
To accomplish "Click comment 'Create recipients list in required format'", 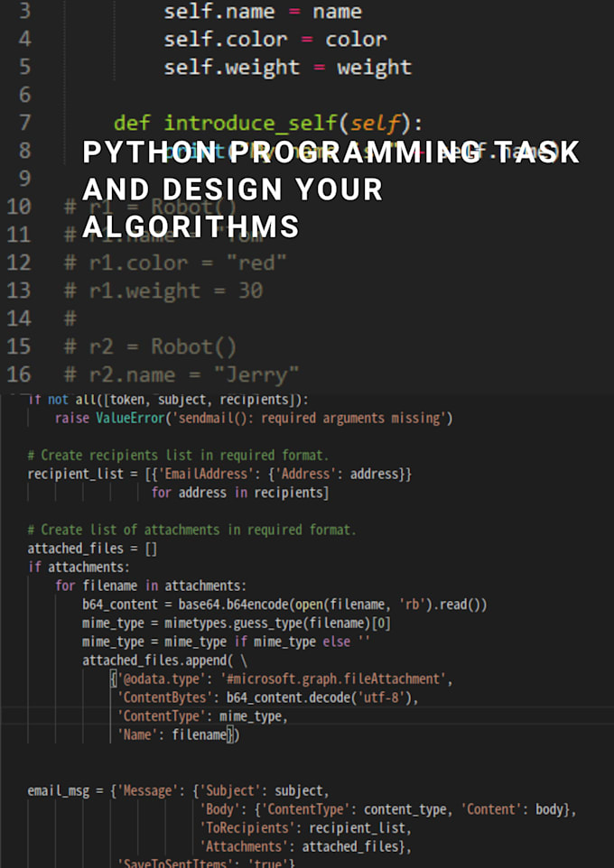I will point(178,455).
